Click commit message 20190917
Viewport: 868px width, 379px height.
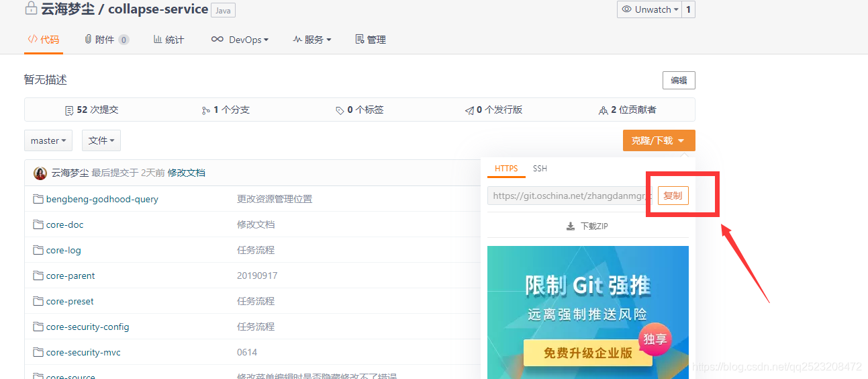tap(257, 276)
